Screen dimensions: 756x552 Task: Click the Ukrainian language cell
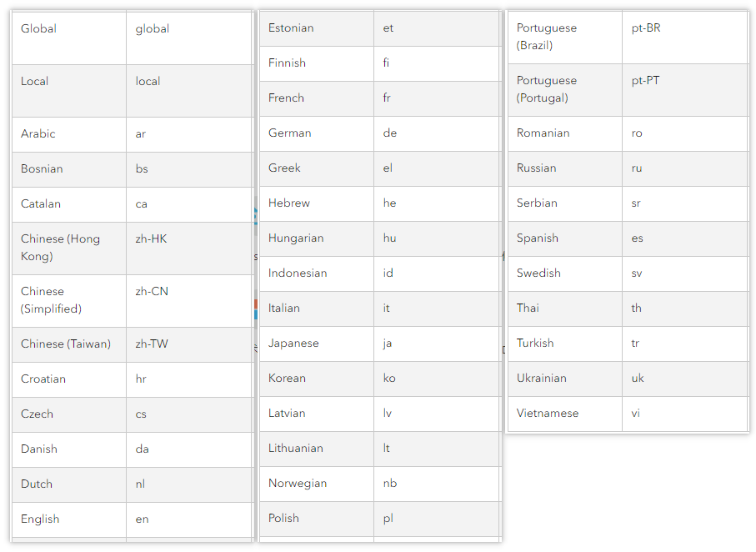click(x=541, y=379)
